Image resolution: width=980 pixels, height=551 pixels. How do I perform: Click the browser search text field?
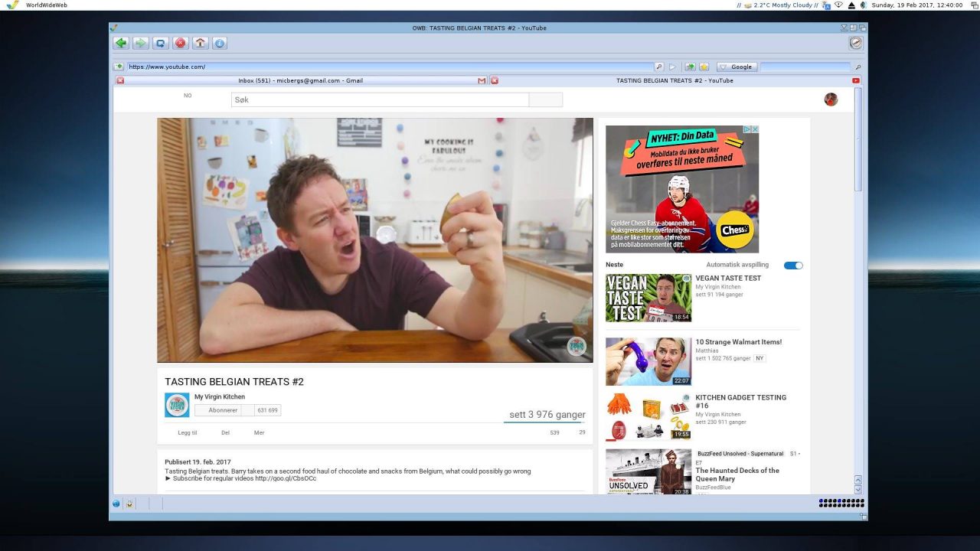click(x=804, y=67)
